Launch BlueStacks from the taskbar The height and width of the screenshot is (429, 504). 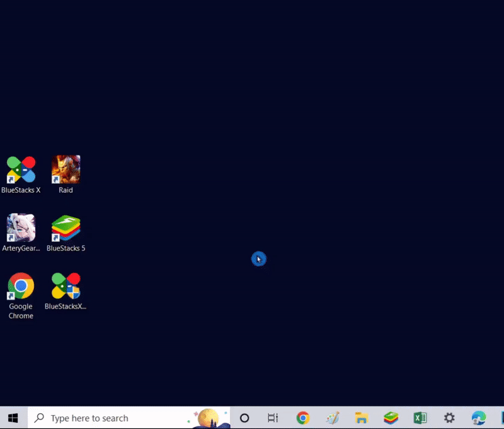click(391, 418)
